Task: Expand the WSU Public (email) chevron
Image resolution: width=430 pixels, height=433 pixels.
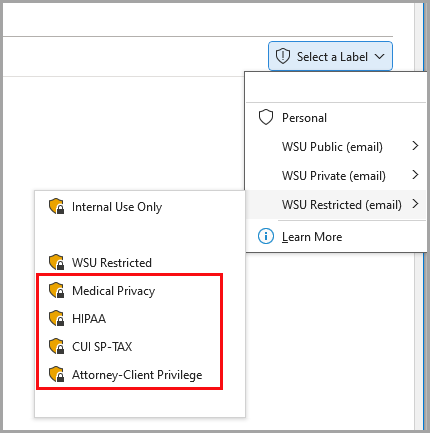Action: 415,146
